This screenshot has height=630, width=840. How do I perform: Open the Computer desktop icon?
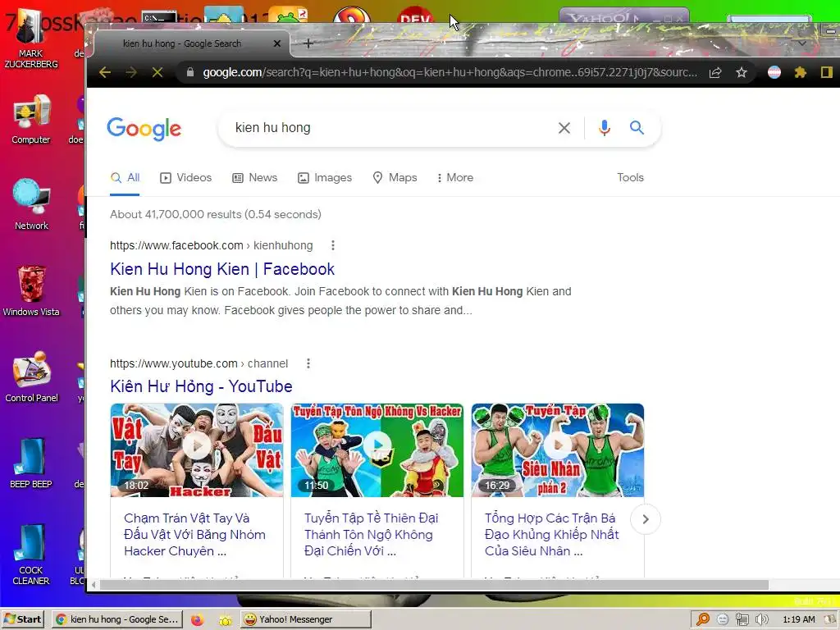31,119
